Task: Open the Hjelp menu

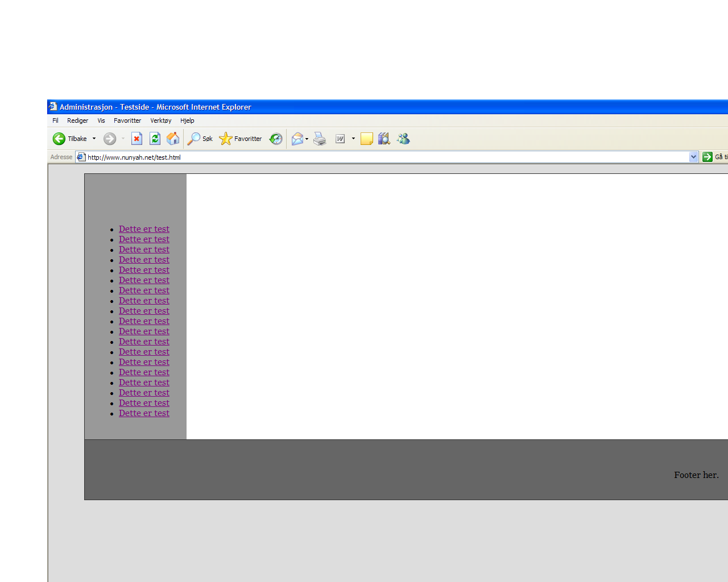Action: pyautogui.click(x=187, y=120)
